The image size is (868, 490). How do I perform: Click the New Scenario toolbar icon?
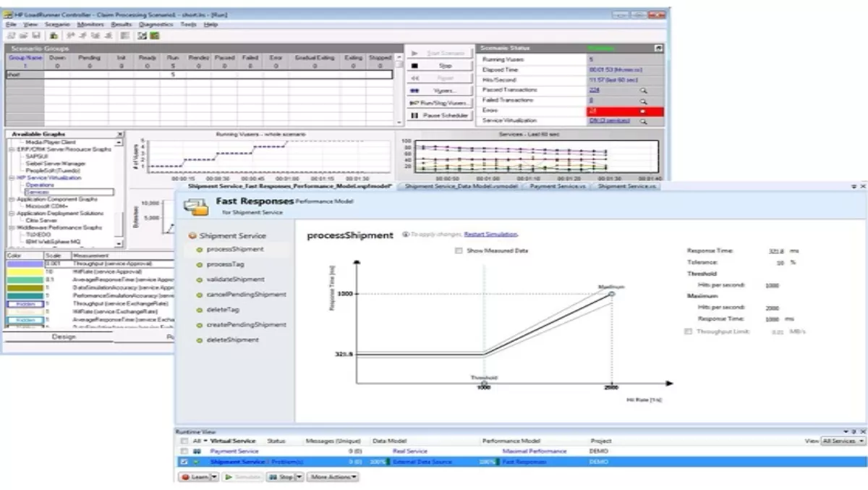11,35
